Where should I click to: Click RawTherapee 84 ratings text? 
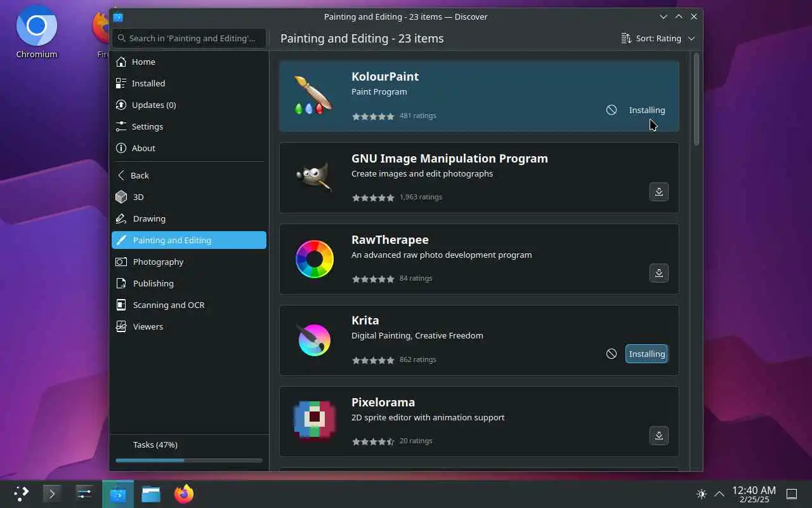point(416,278)
